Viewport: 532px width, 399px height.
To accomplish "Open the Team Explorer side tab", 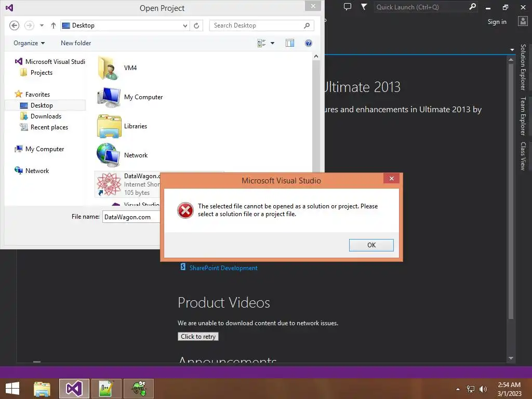I will [523, 116].
